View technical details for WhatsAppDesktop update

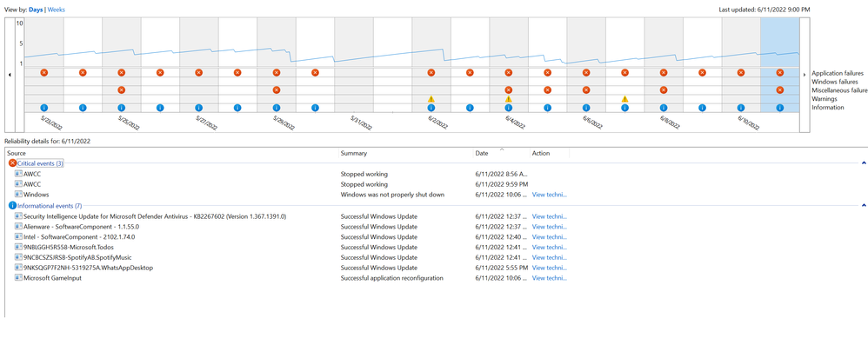tap(549, 268)
